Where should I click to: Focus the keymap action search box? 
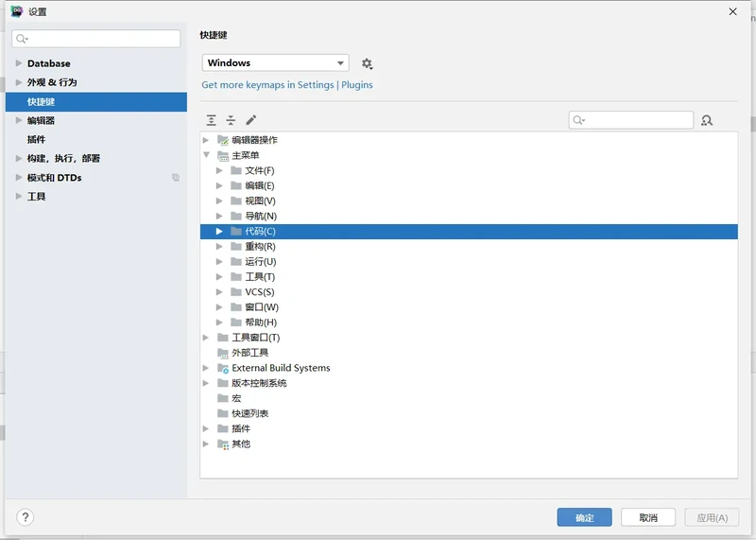(631, 120)
